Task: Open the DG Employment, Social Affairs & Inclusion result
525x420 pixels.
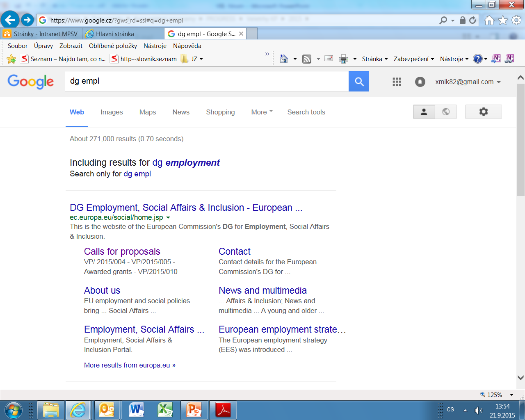Action: [x=186, y=208]
